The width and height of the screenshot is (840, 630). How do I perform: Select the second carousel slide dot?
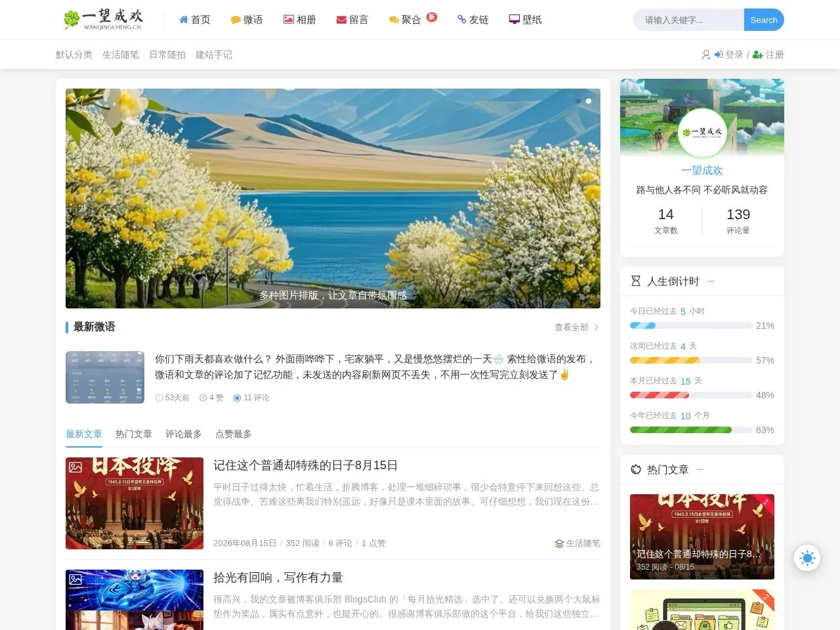(x=589, y=101)
